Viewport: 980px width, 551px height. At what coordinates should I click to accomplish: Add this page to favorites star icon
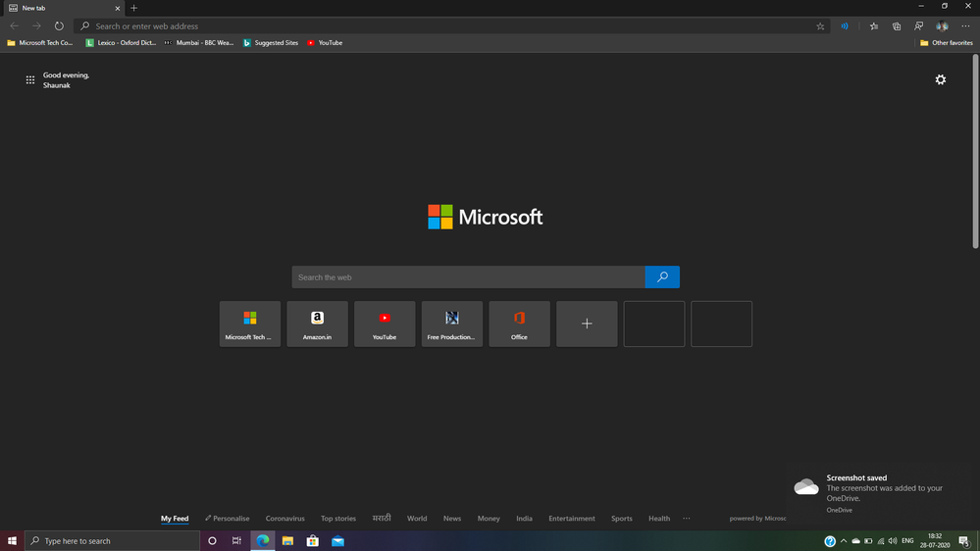click(x=820, y=26)
